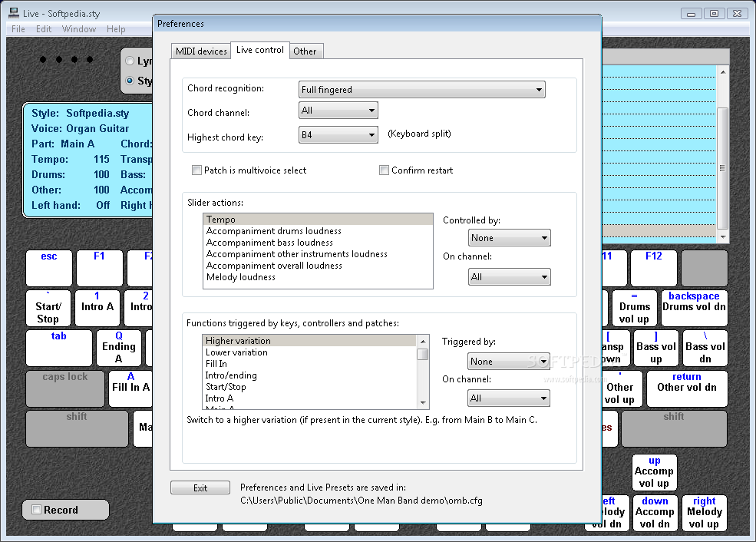Click the Fill In A key button
The image size is (756, 542).
click(x=130, y=388)
